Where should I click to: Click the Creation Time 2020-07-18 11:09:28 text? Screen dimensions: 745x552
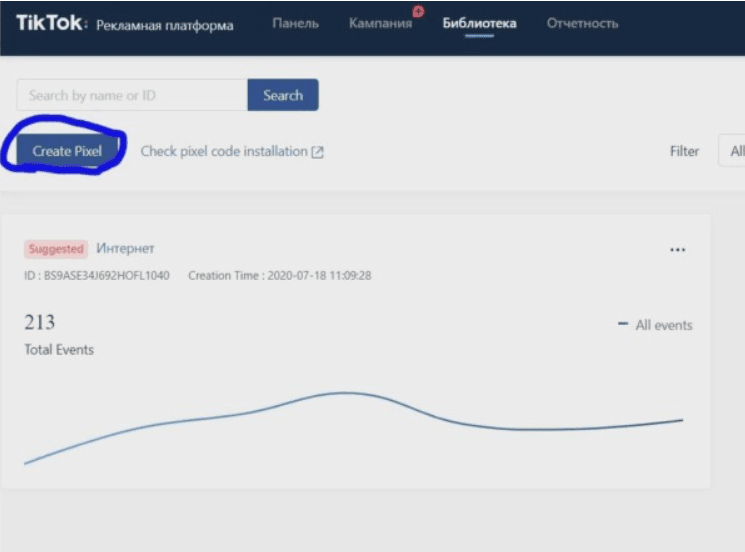(x=280, y=276)
